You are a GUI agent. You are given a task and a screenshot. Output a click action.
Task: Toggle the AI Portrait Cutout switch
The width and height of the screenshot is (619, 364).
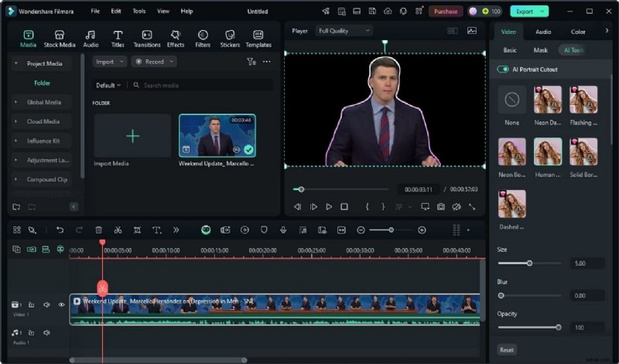pos(504,70)
